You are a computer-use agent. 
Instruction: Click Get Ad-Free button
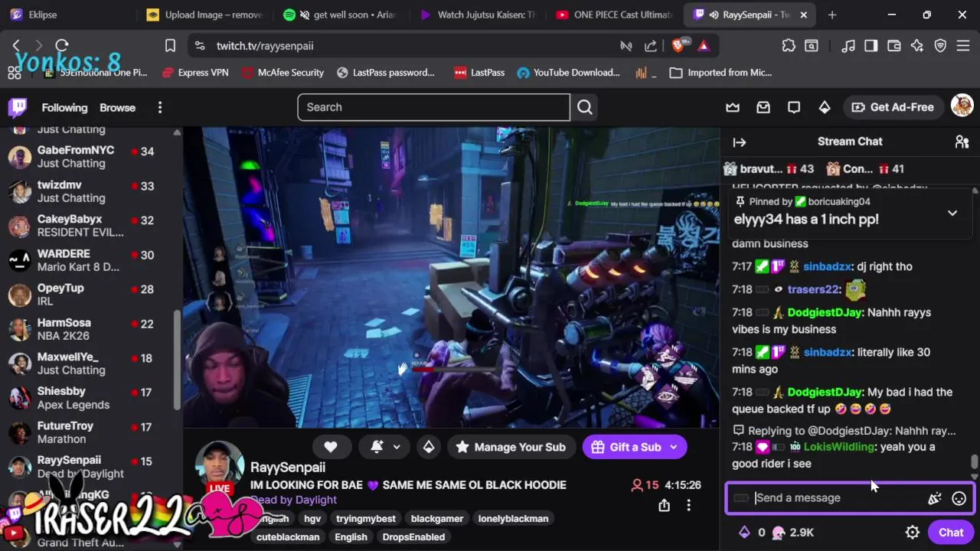pyautogui.click(x=893, y=107)
